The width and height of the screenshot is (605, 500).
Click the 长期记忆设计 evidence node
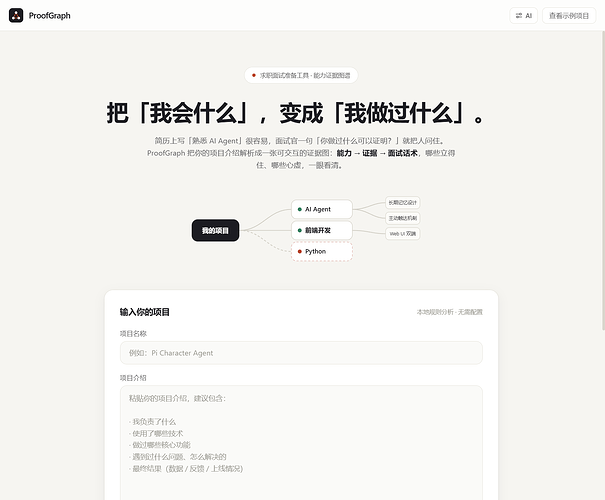(x=402, y=203)
